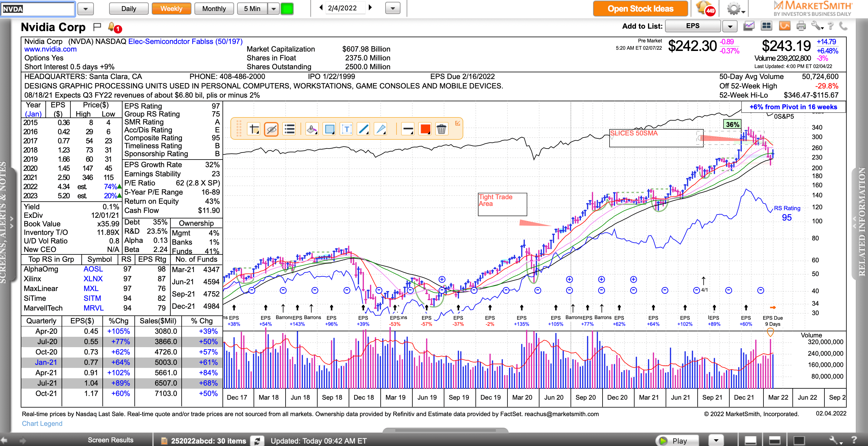This screenshot has width=868, height=446.
Task: Click the XLNX symbol link
Action: (x=93, y=279)
